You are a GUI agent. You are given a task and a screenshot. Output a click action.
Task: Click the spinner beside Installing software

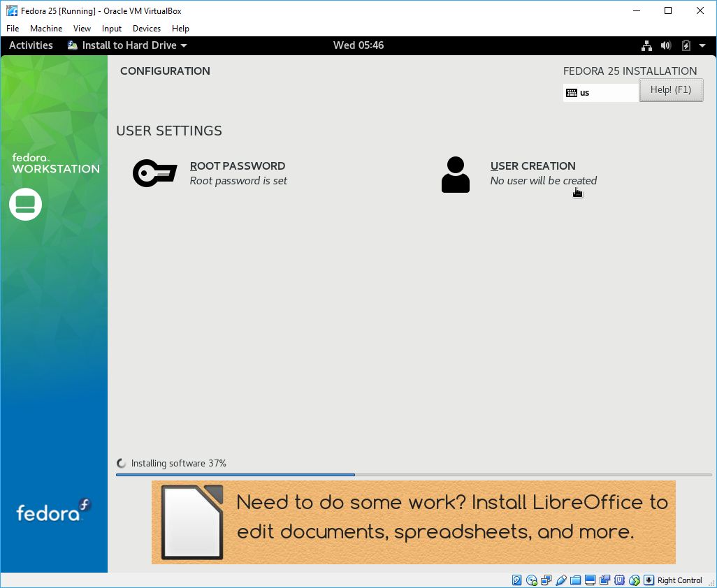pyautogui.click(x=121, y=463)
